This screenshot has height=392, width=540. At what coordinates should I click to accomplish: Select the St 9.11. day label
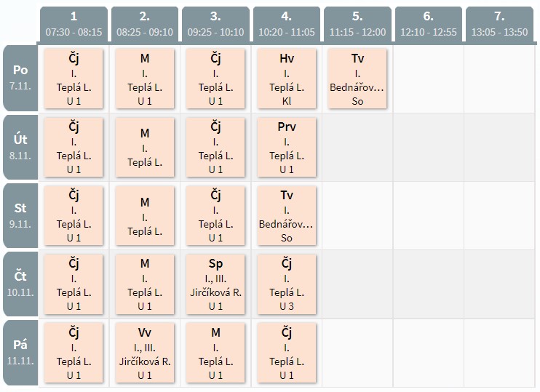point(20,215)
